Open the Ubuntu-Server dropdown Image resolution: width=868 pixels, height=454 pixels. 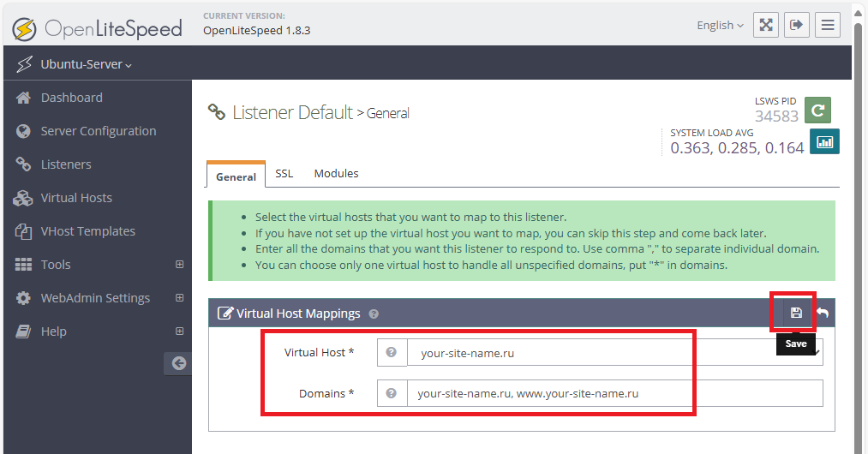pos(86,64)
